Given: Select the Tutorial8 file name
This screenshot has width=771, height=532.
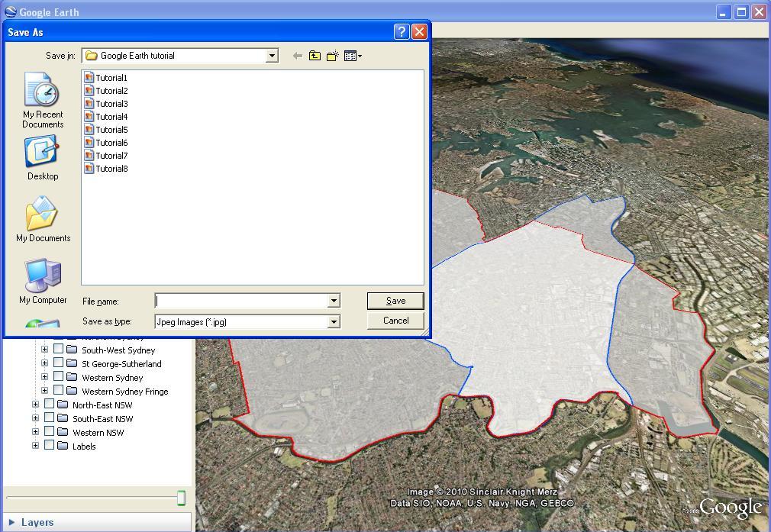Looking at the screenshot, I should pos(111,168).
